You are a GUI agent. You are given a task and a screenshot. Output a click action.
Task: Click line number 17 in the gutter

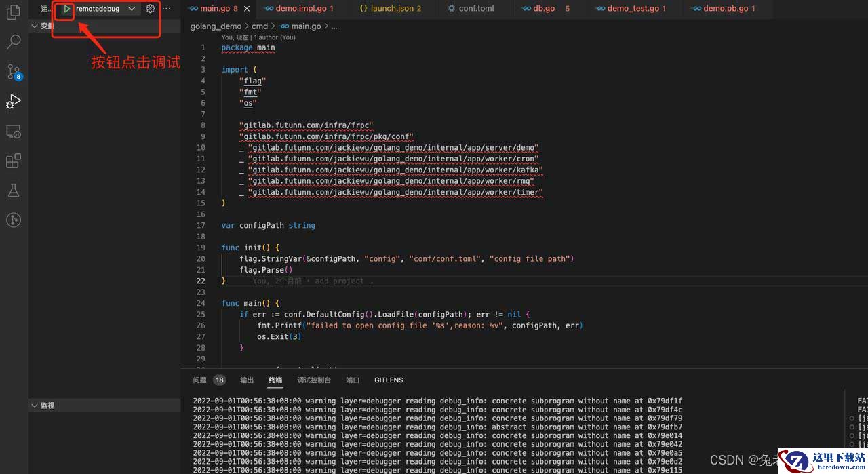pyautogui.click(x=201, y=225)
